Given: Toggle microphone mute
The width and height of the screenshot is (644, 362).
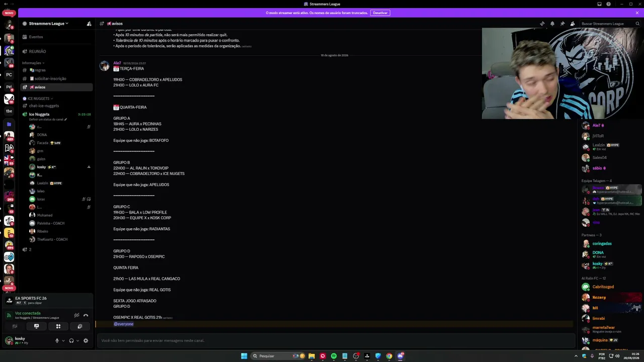Looking at the screenshot, I should [x=57, y=341].
